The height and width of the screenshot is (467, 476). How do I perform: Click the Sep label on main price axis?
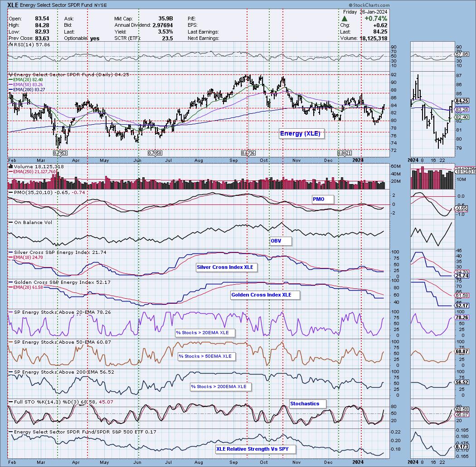(x=233, y=161)
